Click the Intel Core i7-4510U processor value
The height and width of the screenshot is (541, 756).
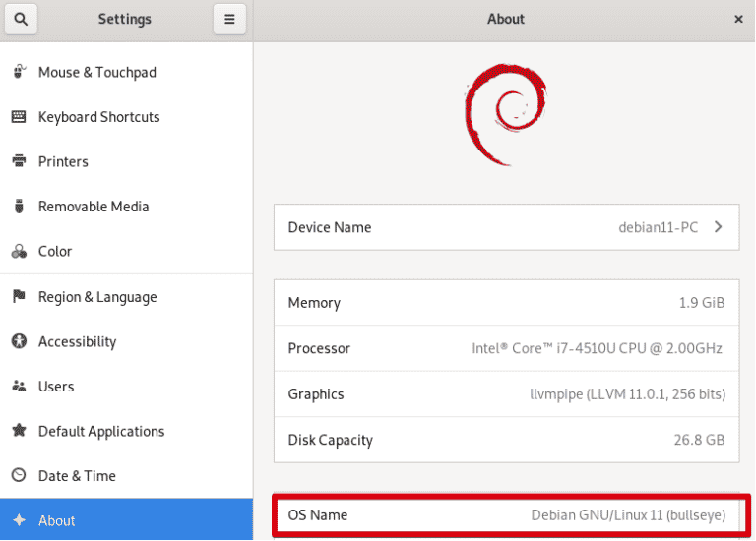click(597, 348)
